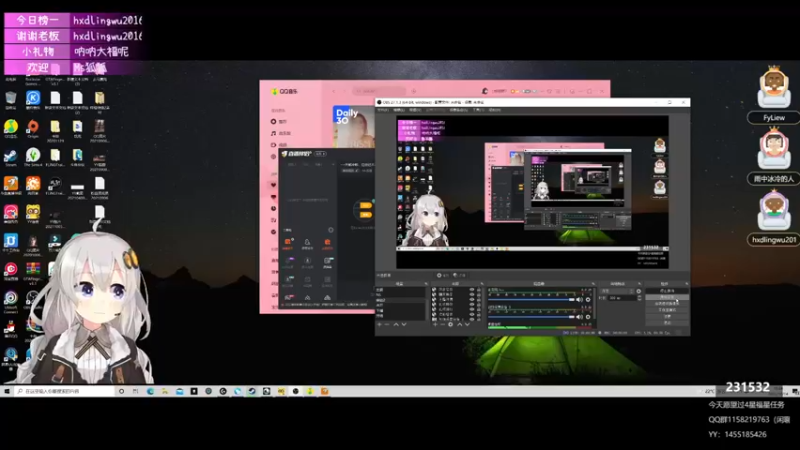Select the heart favorites icon in QQ Music's sidebar
The image size is (800, 450).
273,185
